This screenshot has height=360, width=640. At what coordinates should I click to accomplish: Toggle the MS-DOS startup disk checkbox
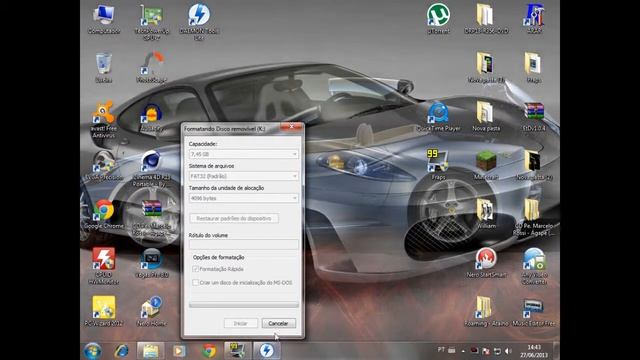point(196,282)
